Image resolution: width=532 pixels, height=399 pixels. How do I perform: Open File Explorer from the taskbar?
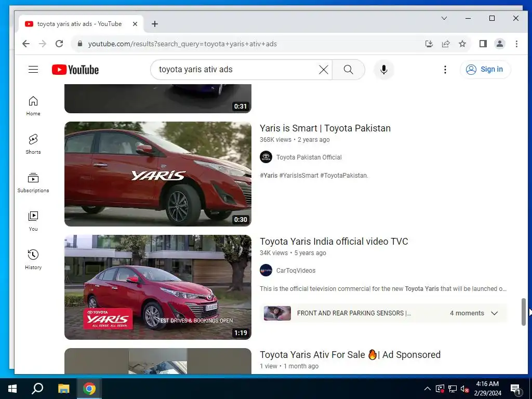[63, 389]
